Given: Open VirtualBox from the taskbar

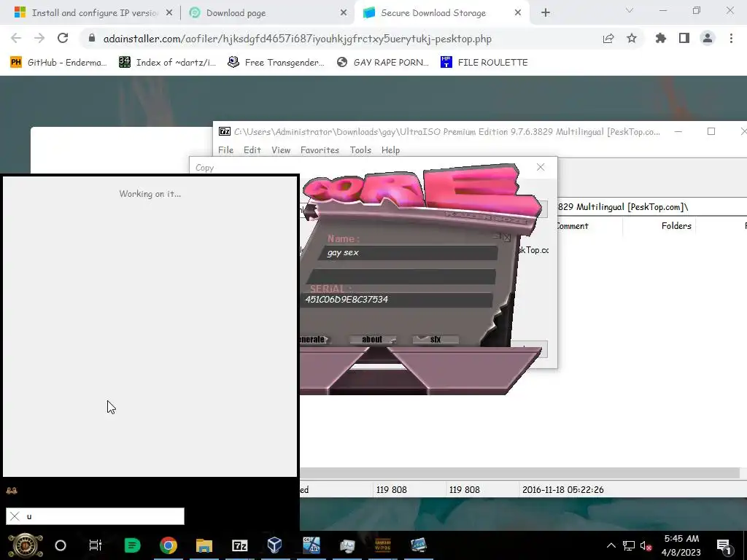Looking at the screenshot, I should [x=274, y=545].
